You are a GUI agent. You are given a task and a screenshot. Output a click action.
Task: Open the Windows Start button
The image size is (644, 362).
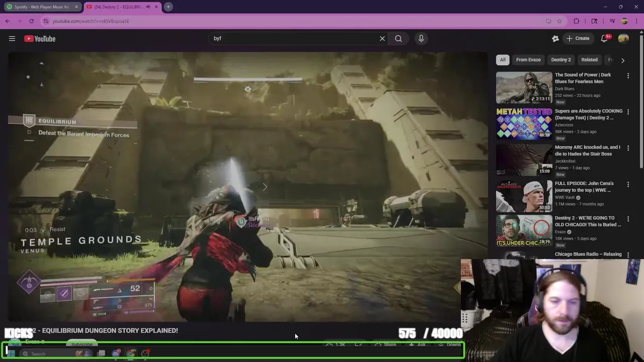point(11,353)
